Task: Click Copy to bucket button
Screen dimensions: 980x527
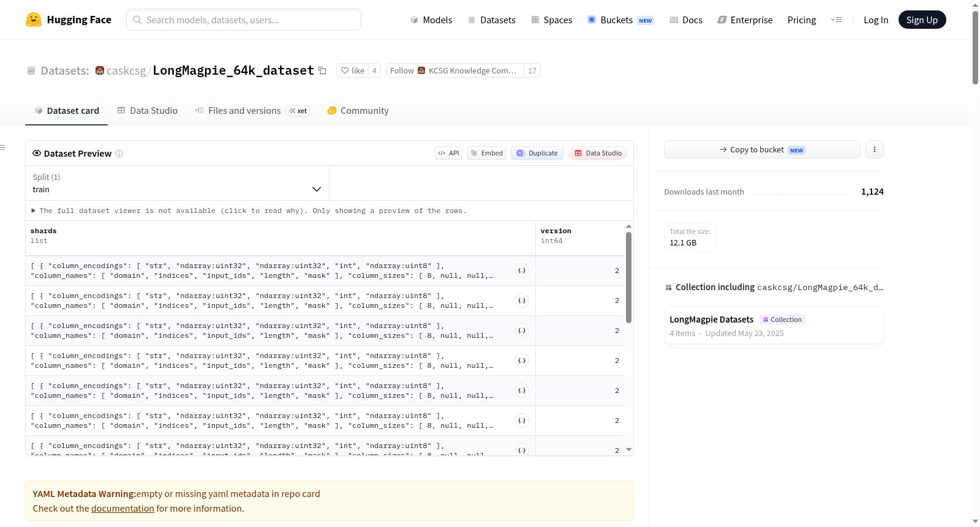Action: pos(762,149)
